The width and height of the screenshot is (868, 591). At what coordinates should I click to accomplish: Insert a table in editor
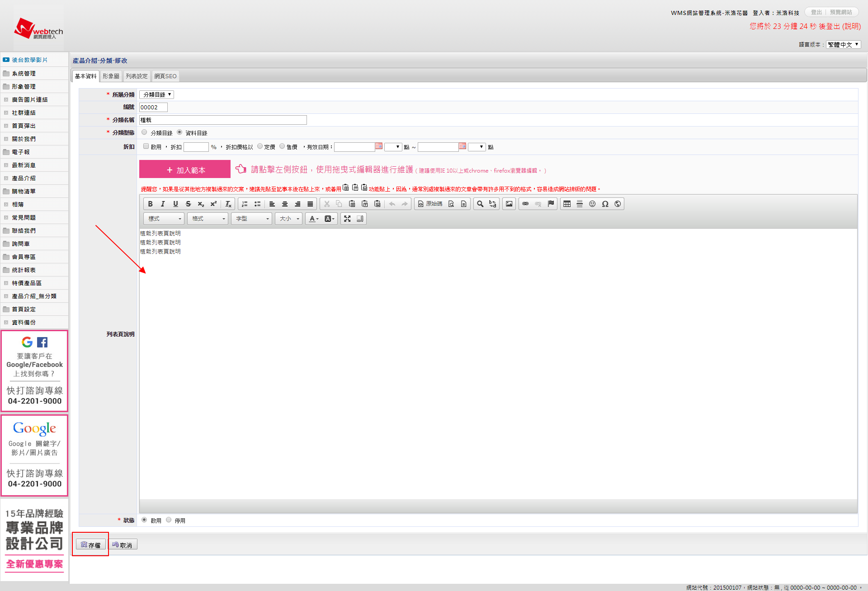point(567,204)
